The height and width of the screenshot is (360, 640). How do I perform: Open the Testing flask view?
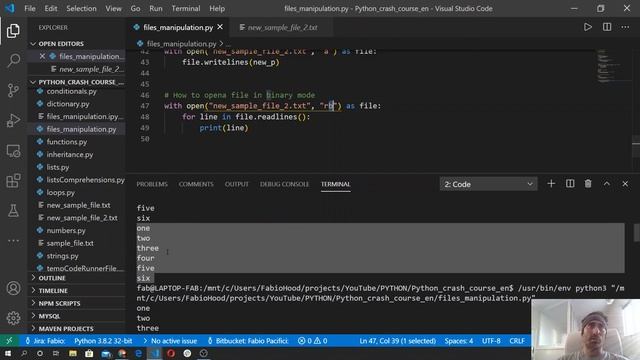point(13,211)
